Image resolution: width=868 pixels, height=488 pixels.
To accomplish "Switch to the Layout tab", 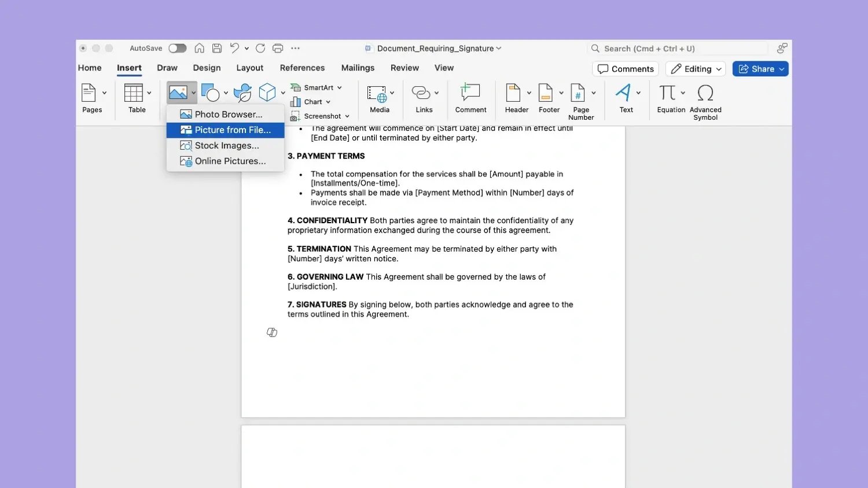I will click(249, 68).
